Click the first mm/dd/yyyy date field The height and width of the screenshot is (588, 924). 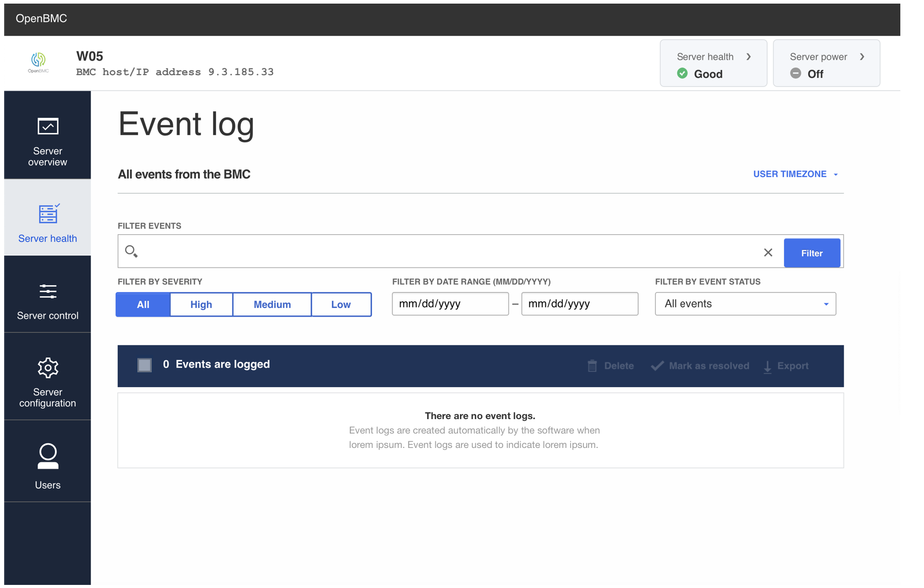tap(450, 304)
